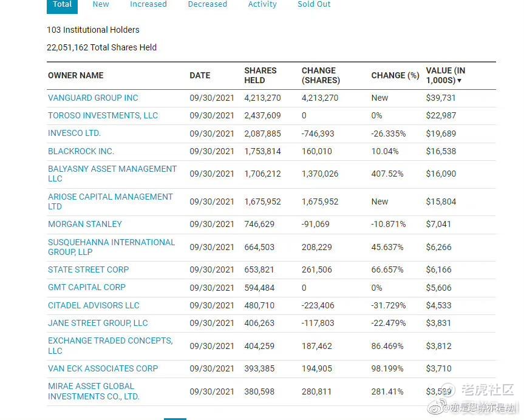Click Exchange Traded Concepts' percent change 86.469%
This screenshot has width=524, height=420.
pos(387,346)
